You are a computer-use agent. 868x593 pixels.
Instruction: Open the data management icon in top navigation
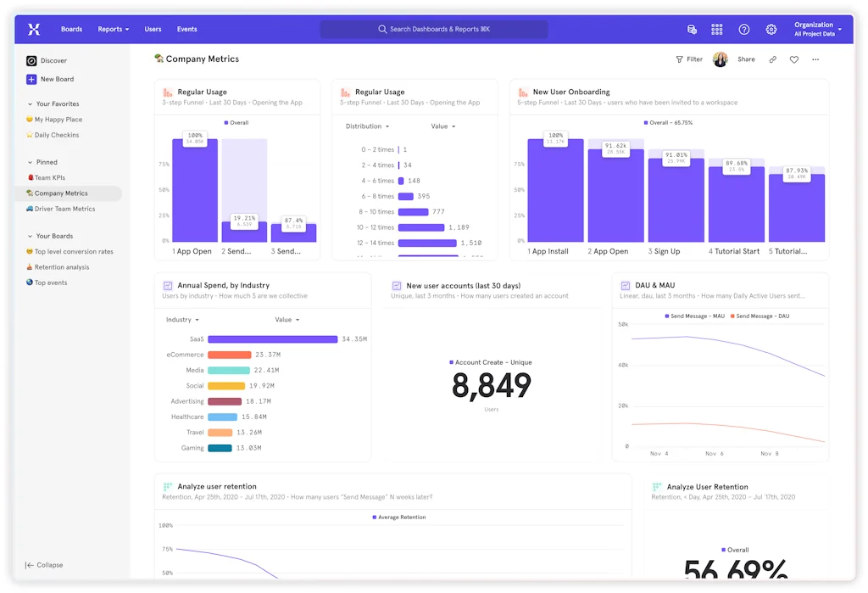pyautogui.click(x=692, y=29)
